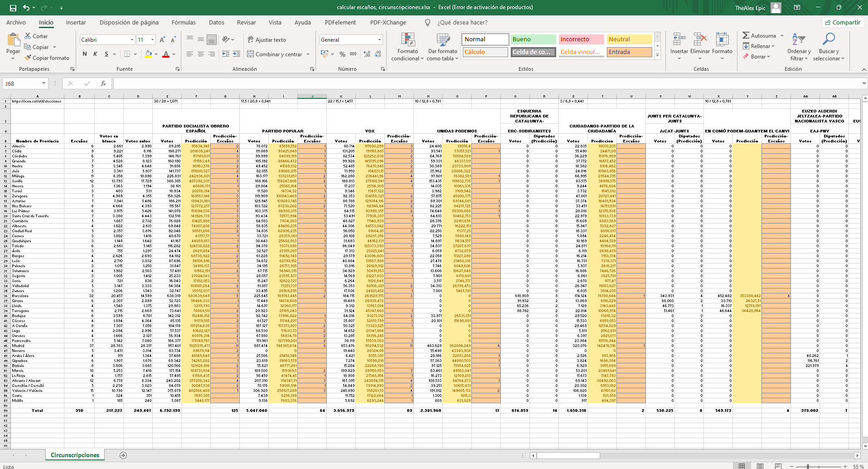
Task: Insert cells with Insertar
Action: tap(679, 47)
